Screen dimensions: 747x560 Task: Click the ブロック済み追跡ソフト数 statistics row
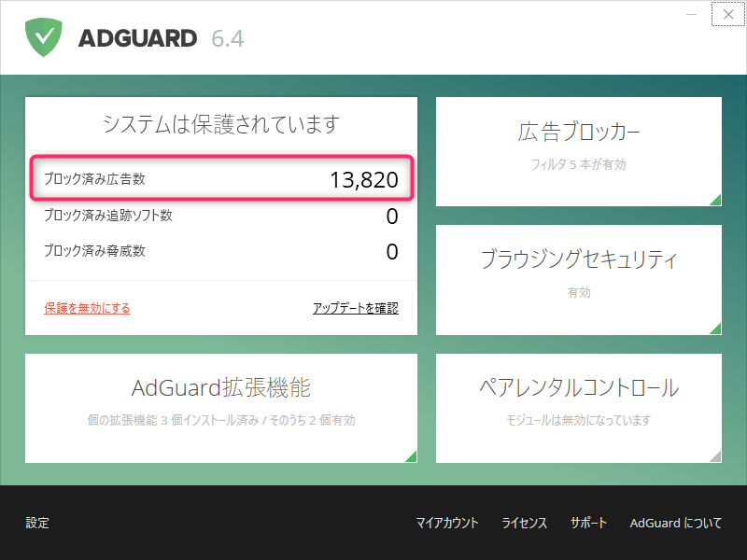221,216
